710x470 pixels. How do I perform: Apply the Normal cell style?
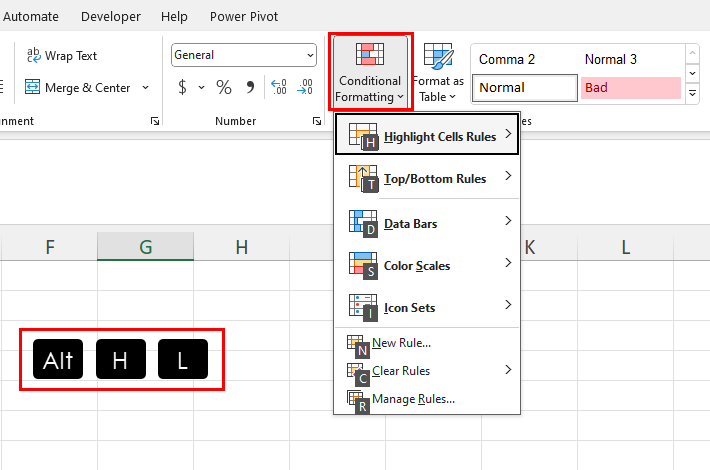point(525,88)
